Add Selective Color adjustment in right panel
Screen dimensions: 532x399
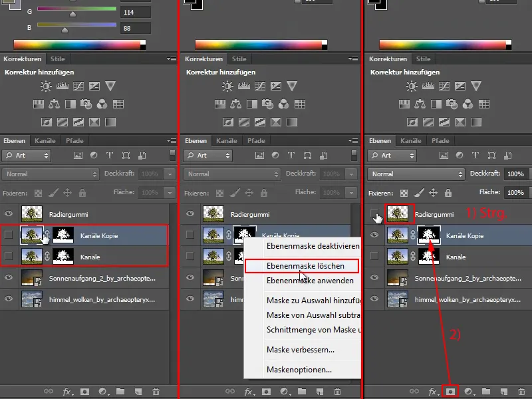coord(460,122)
